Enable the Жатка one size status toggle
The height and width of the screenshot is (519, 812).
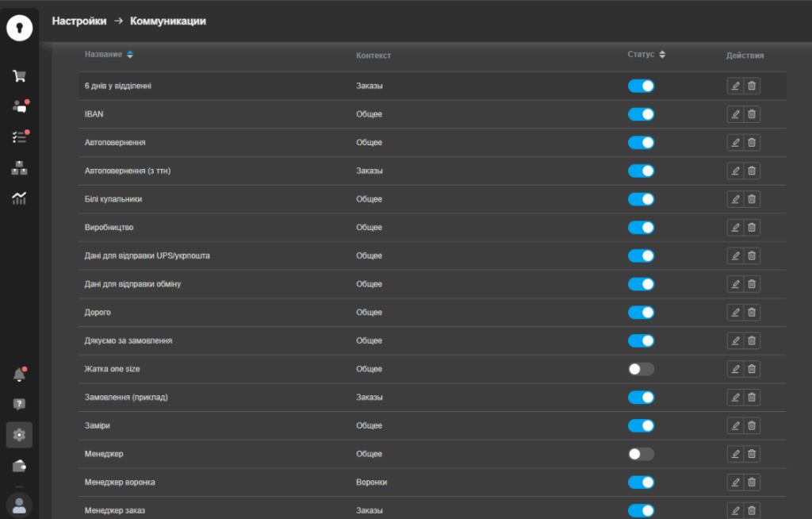[x=641, y=369]
